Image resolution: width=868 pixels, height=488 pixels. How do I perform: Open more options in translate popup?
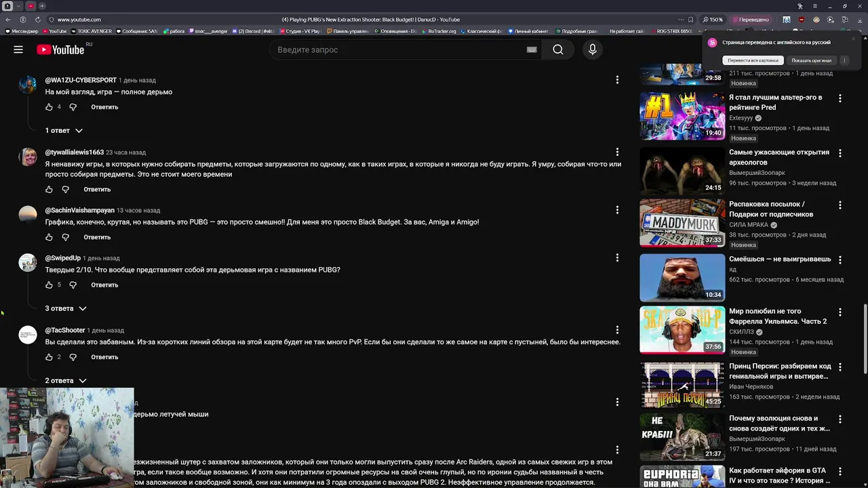pyautogui.click(x=844, y=60)
